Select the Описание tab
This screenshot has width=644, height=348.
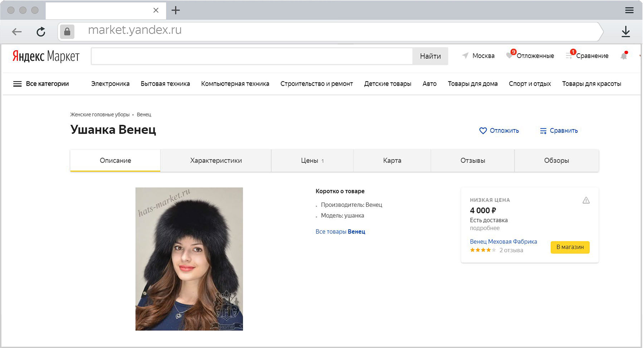pyautogui.click(x=115, y=160)
